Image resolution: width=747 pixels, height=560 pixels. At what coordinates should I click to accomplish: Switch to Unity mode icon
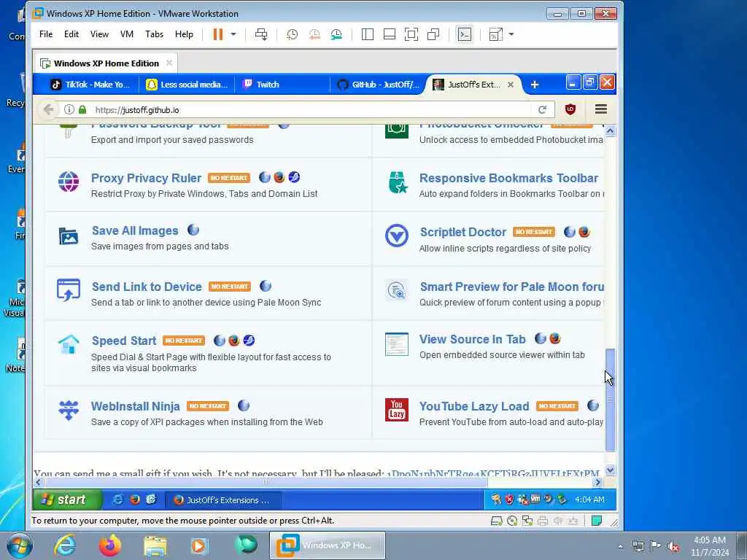[433, 34]
